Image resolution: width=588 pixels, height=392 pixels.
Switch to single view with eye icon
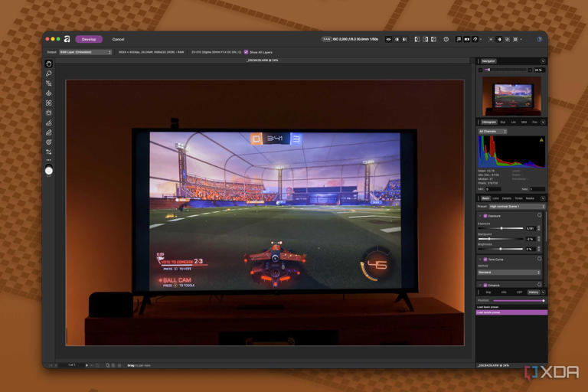[x=388, y=39]
